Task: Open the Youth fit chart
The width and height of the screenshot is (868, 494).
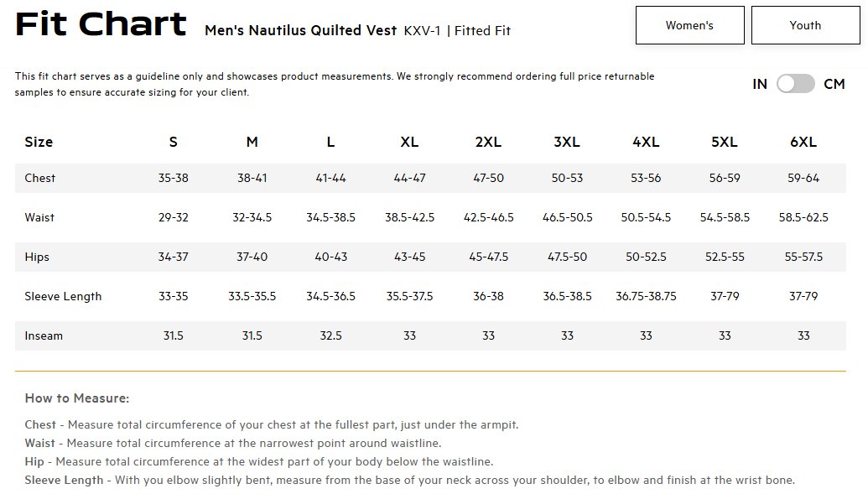Action: coord(805,25)
